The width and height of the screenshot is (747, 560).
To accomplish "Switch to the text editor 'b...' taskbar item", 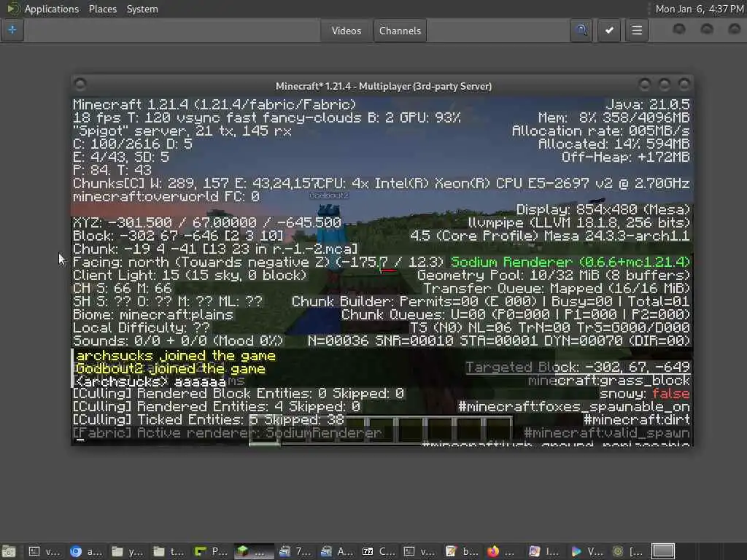I will (x=462, y=551).
